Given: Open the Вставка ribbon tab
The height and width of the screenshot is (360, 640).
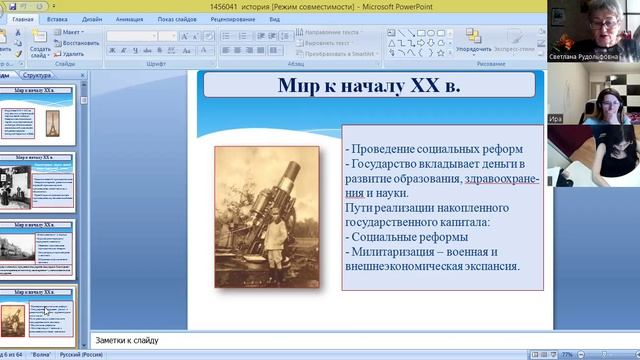Looking at the screenshot, I should [57, 19].
